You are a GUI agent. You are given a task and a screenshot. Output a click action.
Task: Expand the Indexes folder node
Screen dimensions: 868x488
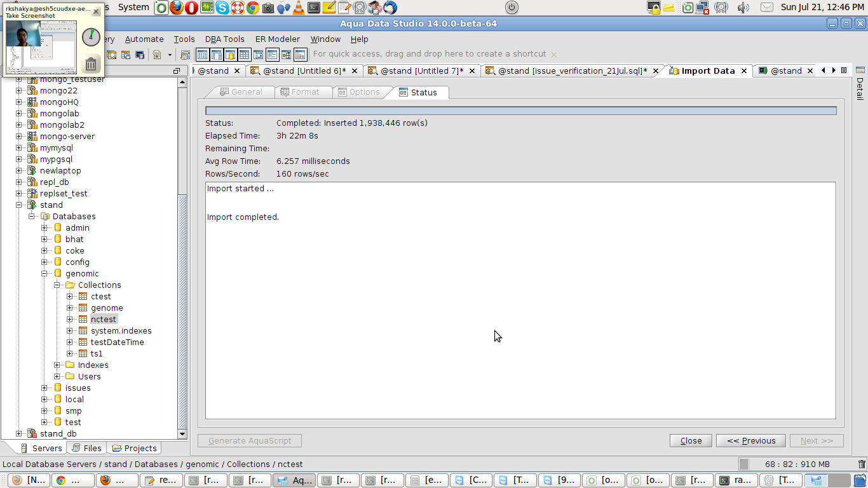(57, 365)
